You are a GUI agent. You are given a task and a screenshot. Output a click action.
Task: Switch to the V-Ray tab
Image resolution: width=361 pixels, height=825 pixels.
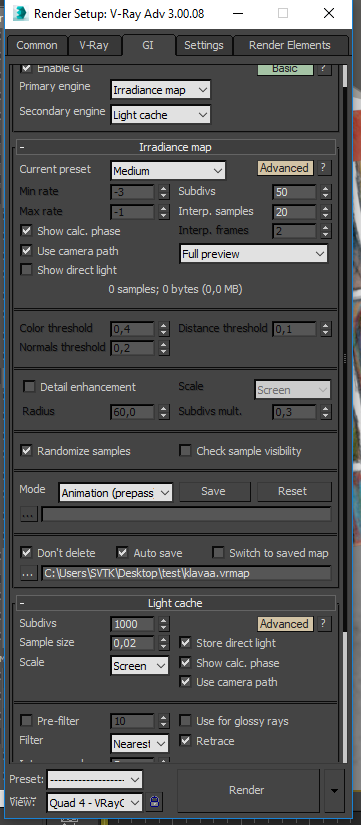click(94, 45)
